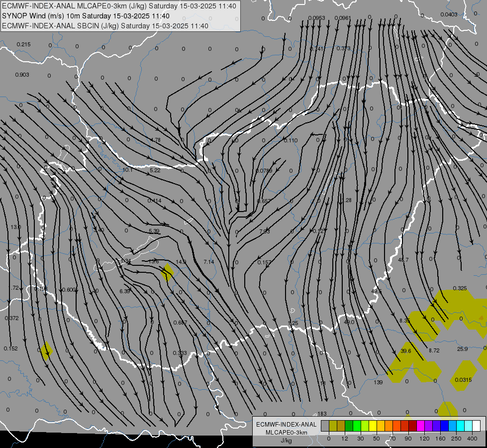Click the 0.903 value on the map

[x=22, y=75]
